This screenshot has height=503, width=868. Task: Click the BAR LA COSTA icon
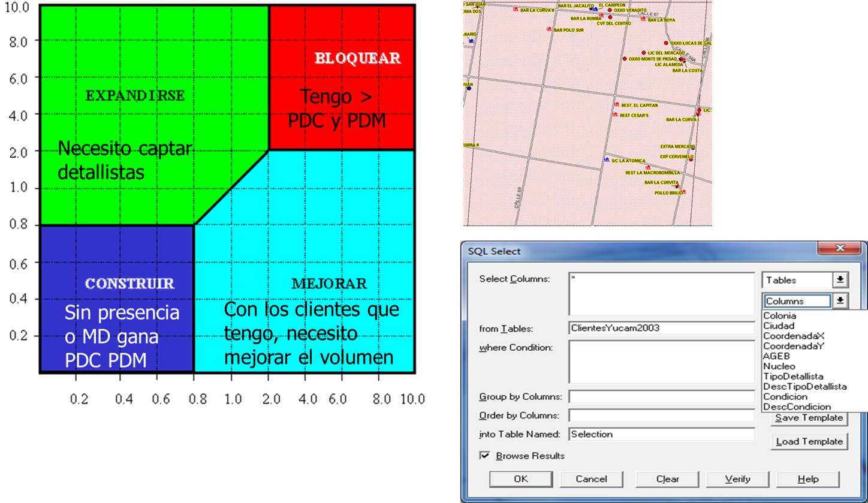click(683, 61)
